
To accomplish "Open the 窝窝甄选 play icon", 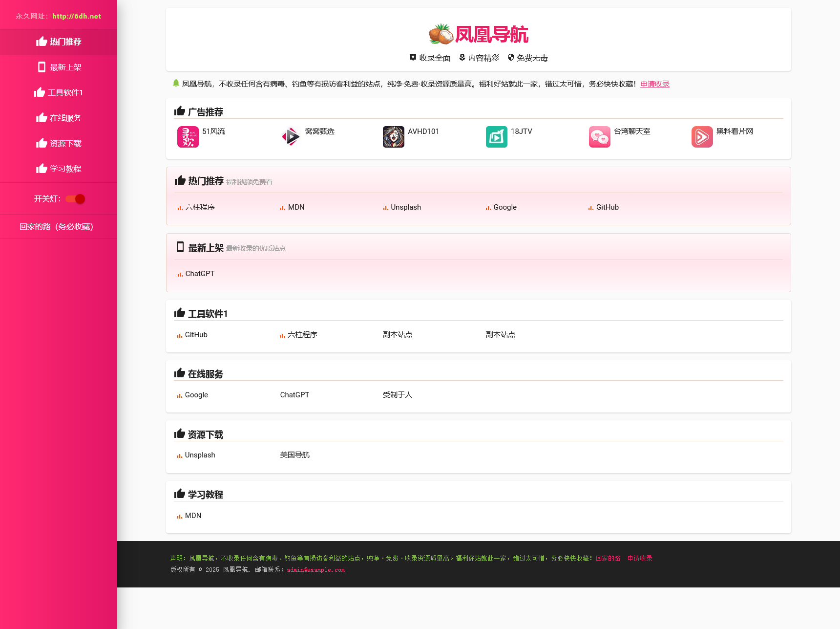I will 291,137.
